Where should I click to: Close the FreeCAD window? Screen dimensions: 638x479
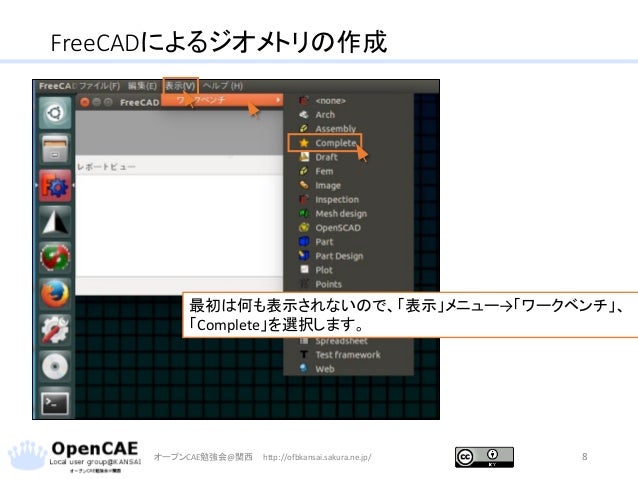coord(85,102)
